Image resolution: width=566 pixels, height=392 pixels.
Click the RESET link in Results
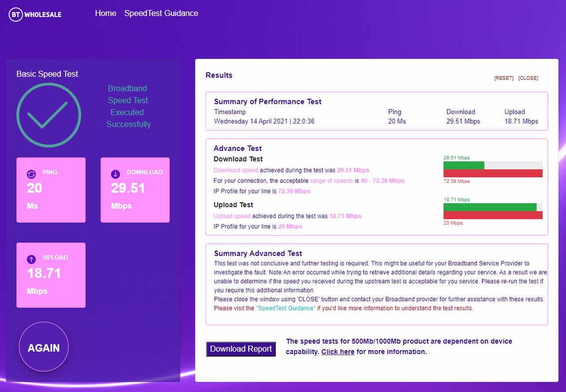tap(503, 78)
